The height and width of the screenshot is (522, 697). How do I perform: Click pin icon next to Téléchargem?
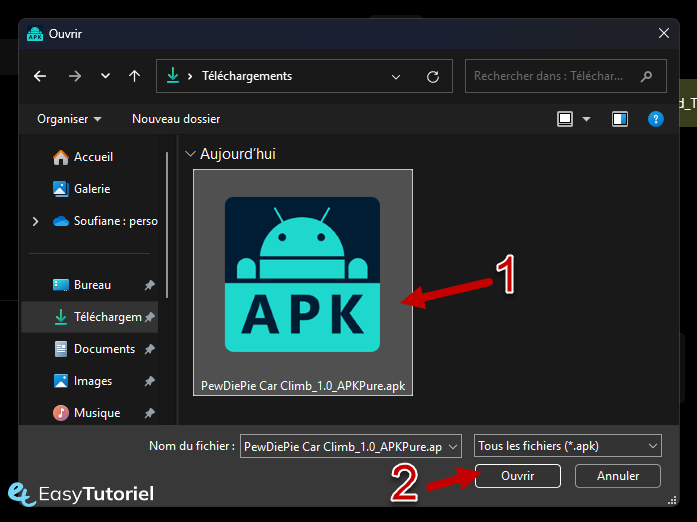[x=150, y=317]
